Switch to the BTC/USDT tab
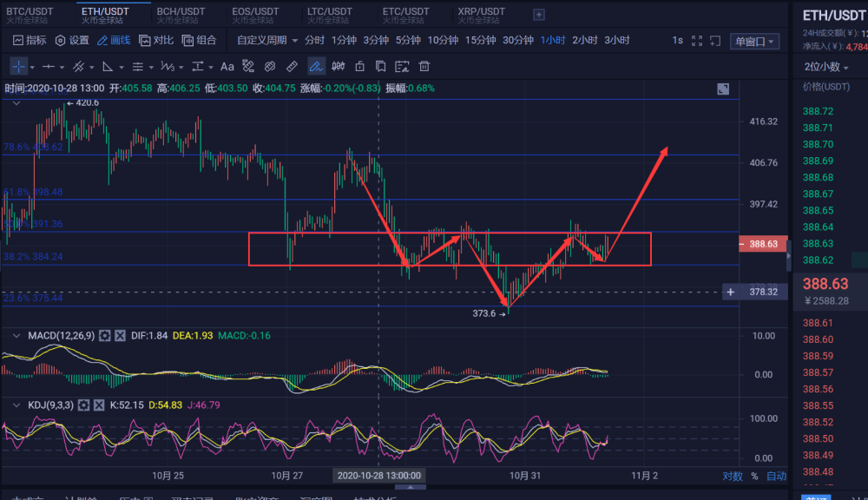The image size is (868, 500). click(x=30, y=15)
